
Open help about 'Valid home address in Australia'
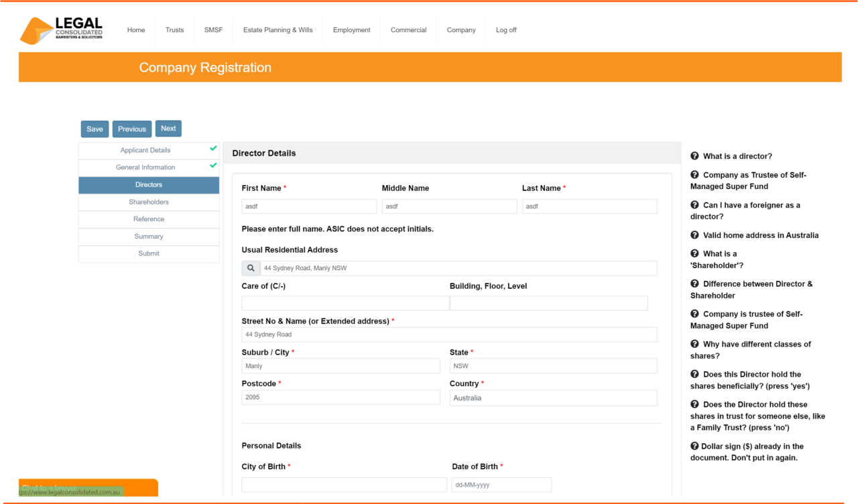click(x=694, y=235)
